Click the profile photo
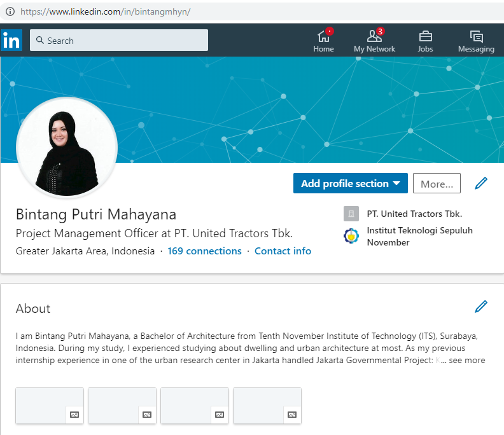The width and height of the screenshot is (504, 435). (67, 148)
